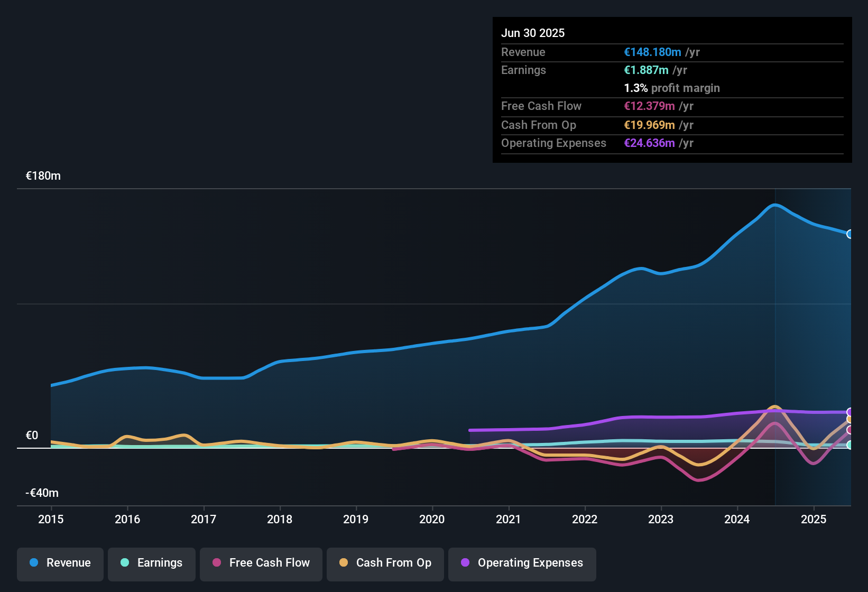
Task: Click the purple Operating Expenses legend dot
Action: pyautogui.click(x=465, y=562)
